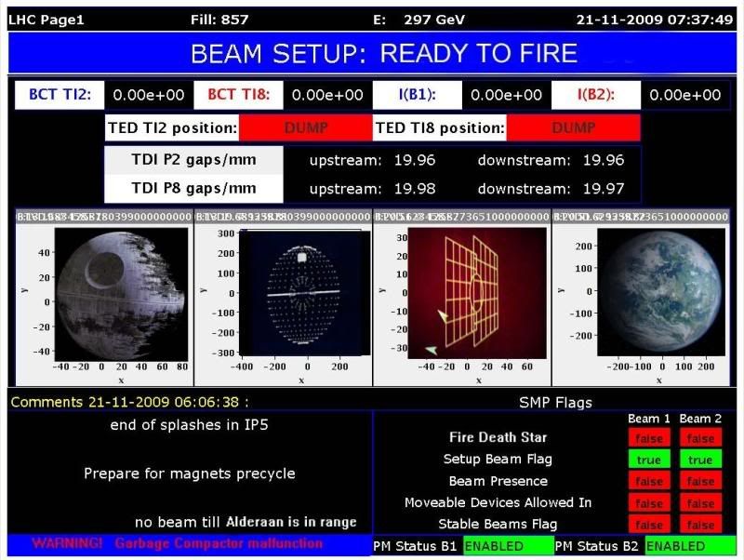
Task: Click the Beam 2 column header
Action: [x=700, y=419]
